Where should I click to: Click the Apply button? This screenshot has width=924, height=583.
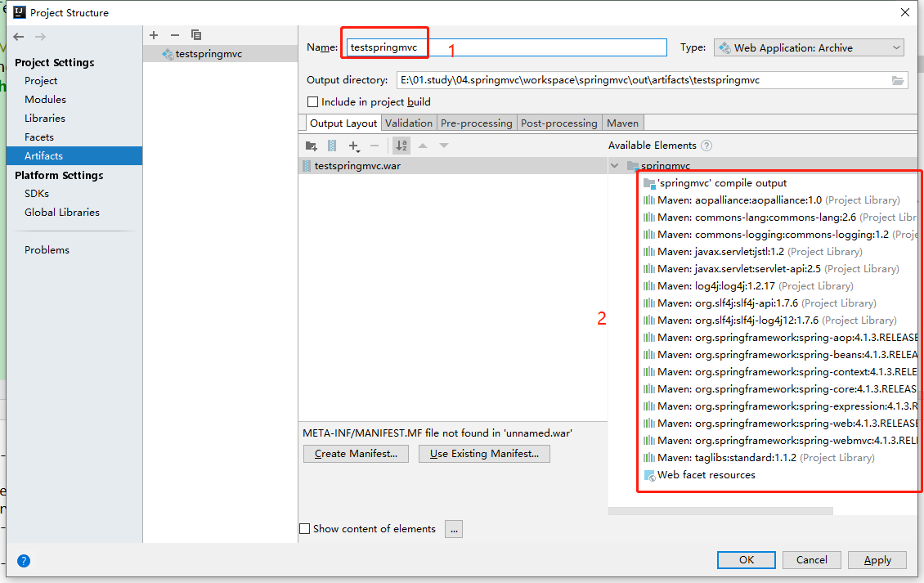click(877, 560)
